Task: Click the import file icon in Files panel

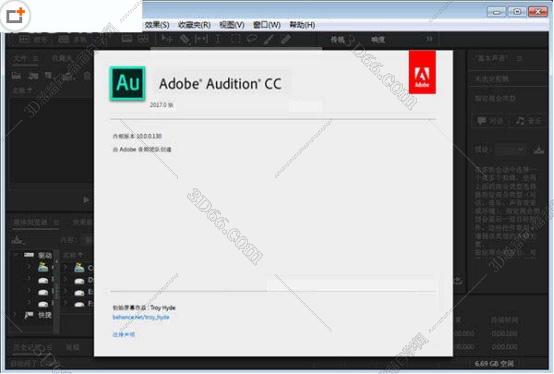Action: pyautogui.click(x=34, y=76)
